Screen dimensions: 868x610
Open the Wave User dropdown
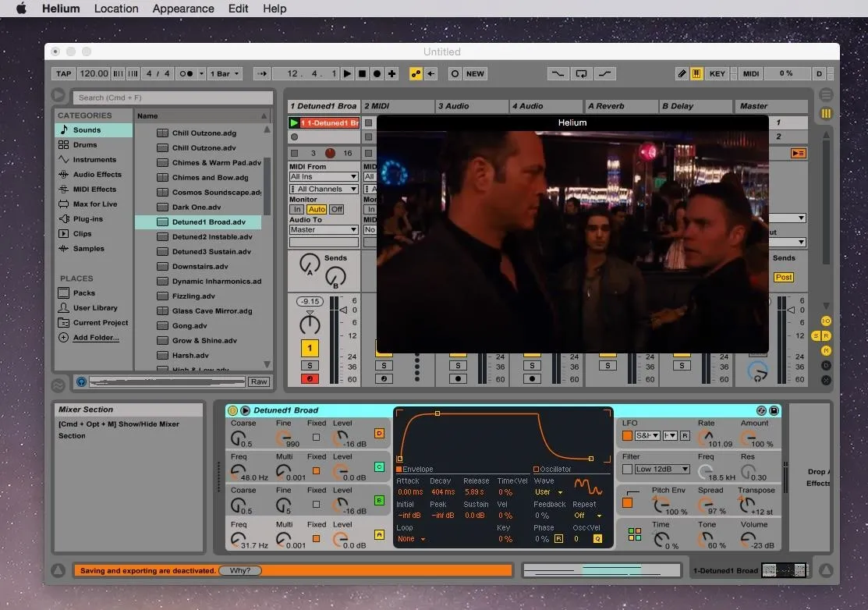click(x=548, y=492)
